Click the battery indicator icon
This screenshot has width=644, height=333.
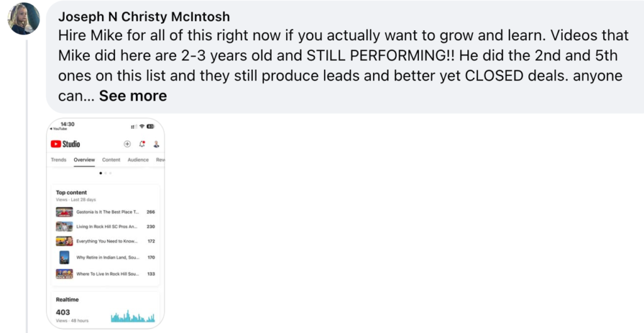[x=150, y=126]
